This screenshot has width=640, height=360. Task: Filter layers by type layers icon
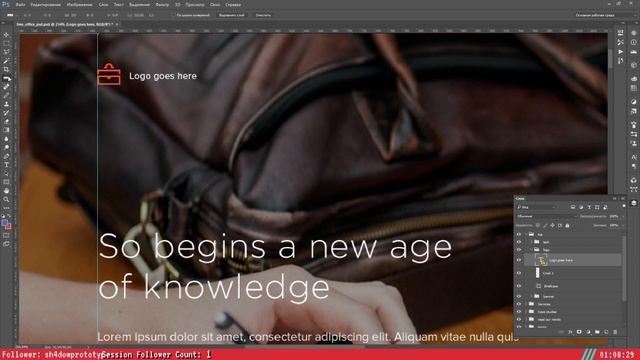point(589,207)
